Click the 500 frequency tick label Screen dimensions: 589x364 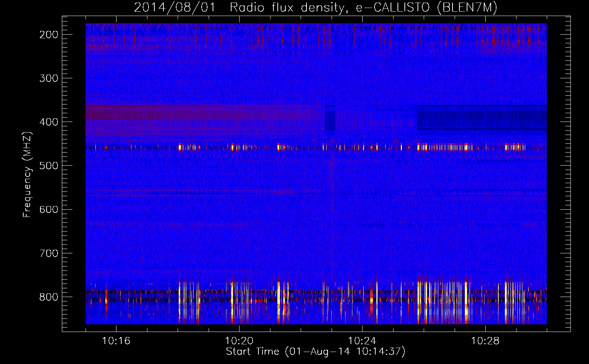click(49, 166)
